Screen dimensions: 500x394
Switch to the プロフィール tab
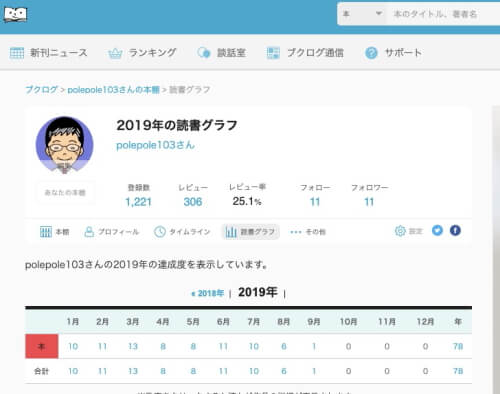112,232
